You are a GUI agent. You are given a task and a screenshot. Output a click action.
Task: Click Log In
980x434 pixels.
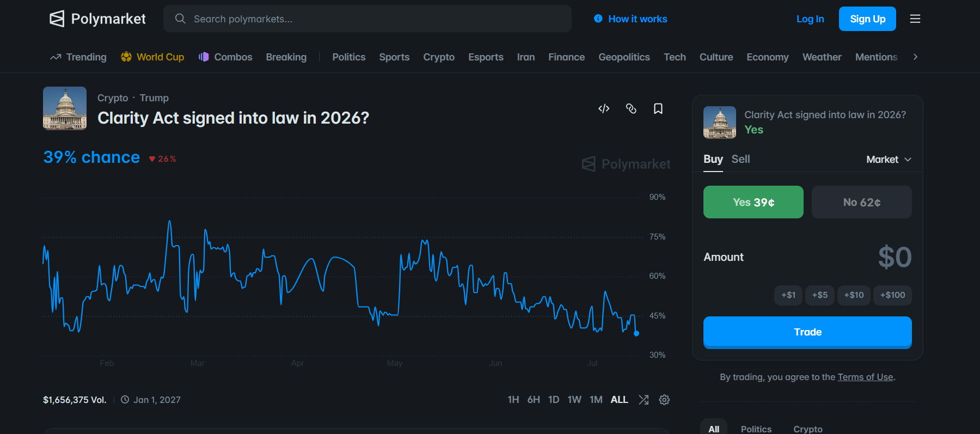tap(810, 19)
